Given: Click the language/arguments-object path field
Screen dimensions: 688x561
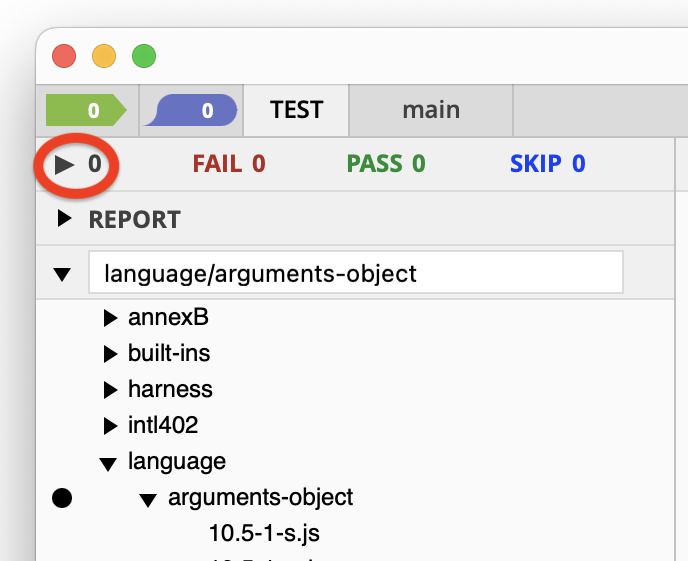Looking at the screenshot, I should pyautogui.click(x=355, y=273).
